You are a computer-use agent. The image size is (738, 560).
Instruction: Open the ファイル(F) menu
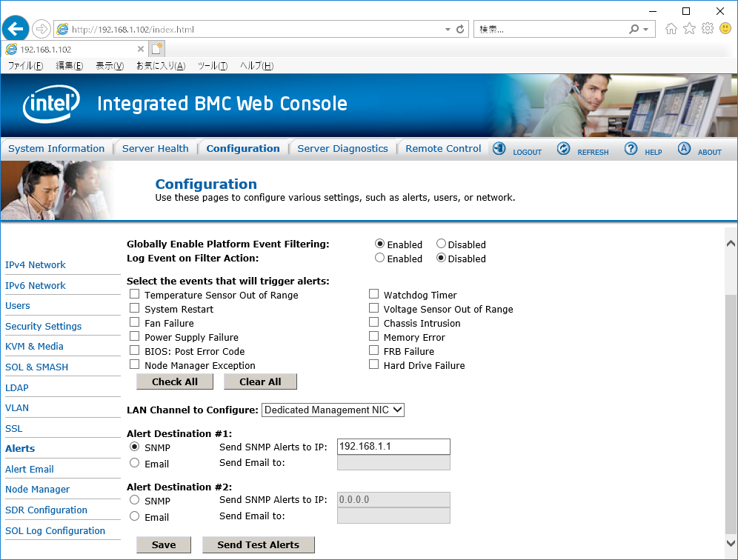coord(25,66)
